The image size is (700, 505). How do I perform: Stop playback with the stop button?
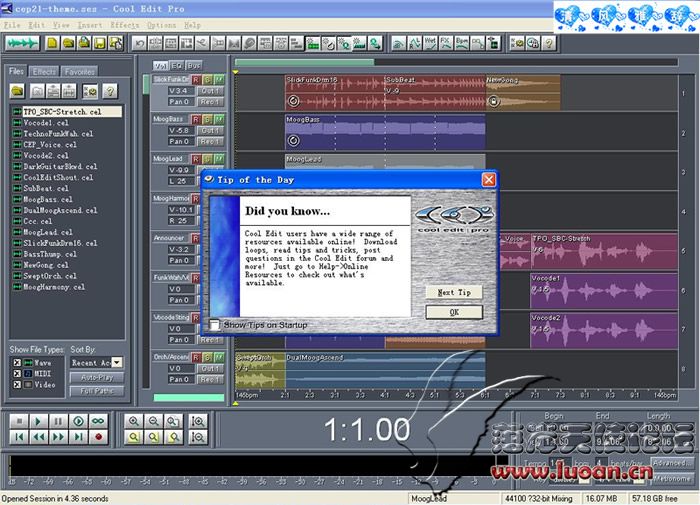(19, 421)
